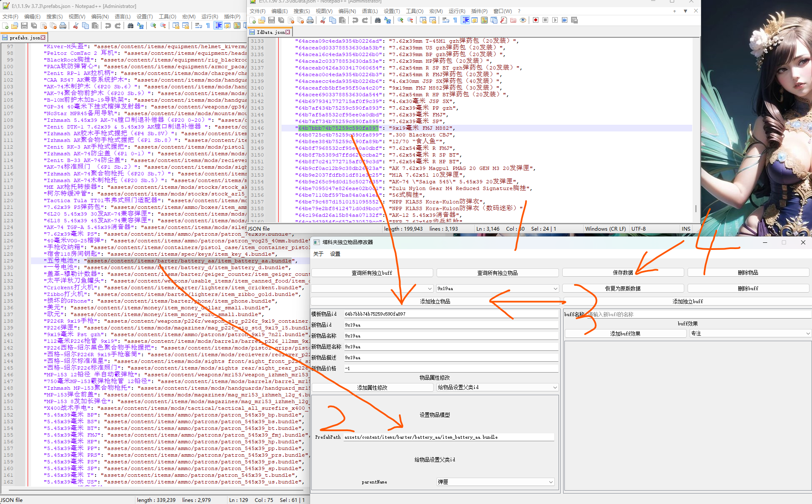The height and width of the screenshot is (504, 812).
Task: Click Zoom in icon in IdData toolbar
Action: (x=401, y=20)
